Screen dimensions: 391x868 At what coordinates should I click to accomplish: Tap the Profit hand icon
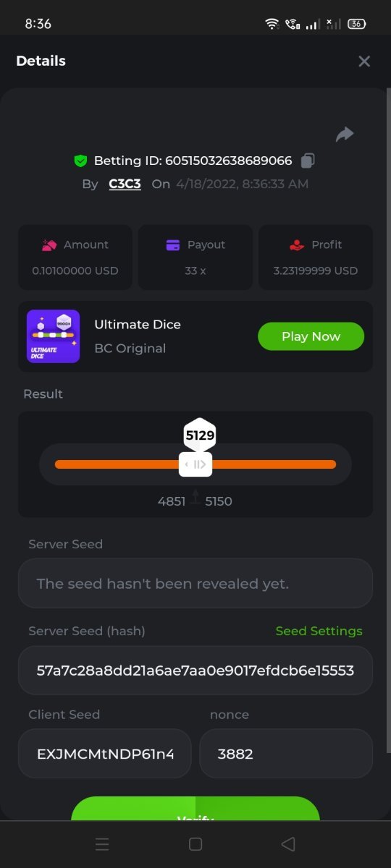(x=297, y=245)
